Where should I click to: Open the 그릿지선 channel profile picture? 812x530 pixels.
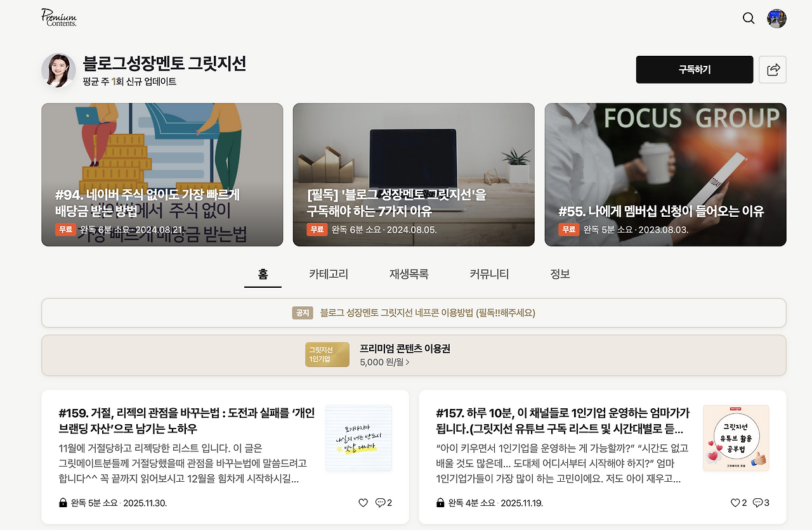(x=58, y=70)
